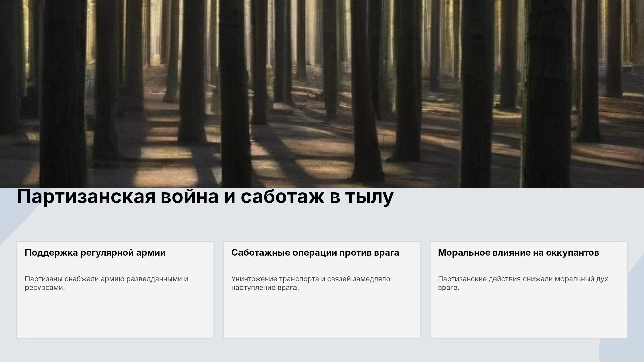Select the forest photo at the top
644x362 pixels.
pos(322,94)
